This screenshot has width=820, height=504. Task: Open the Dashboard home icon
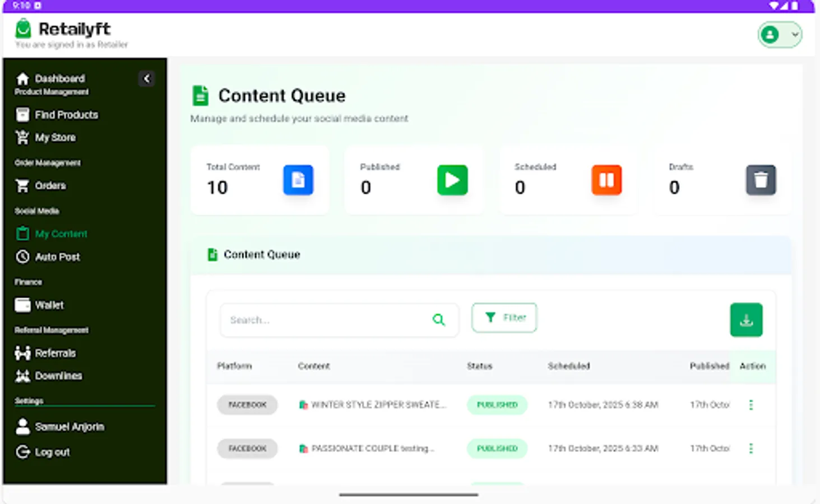22,78
